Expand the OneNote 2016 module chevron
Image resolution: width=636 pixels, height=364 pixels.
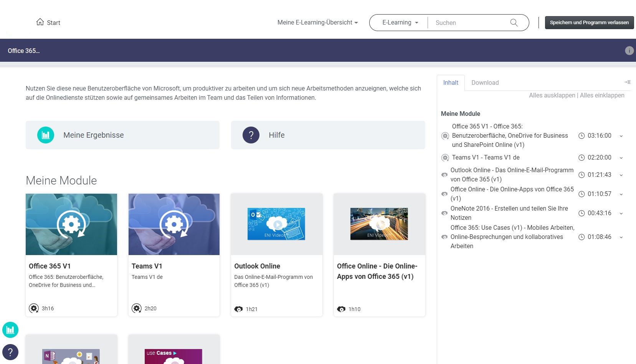[621, 213]
